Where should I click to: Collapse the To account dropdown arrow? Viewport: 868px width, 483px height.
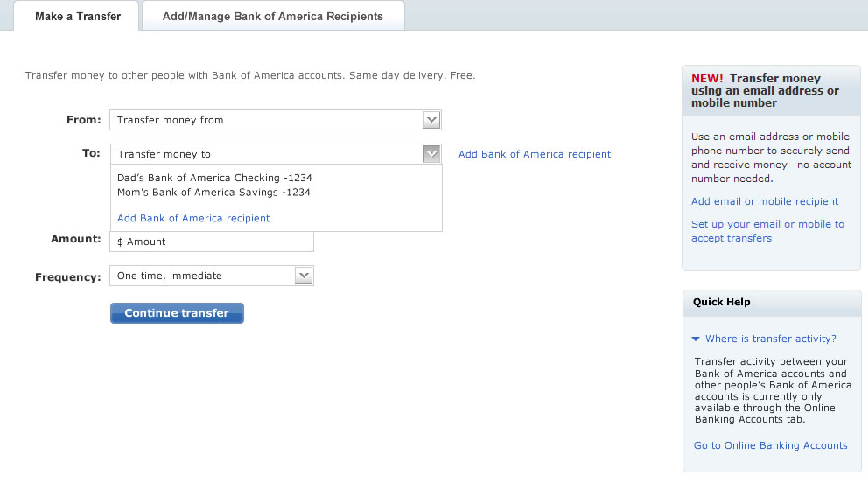[431, 154]
